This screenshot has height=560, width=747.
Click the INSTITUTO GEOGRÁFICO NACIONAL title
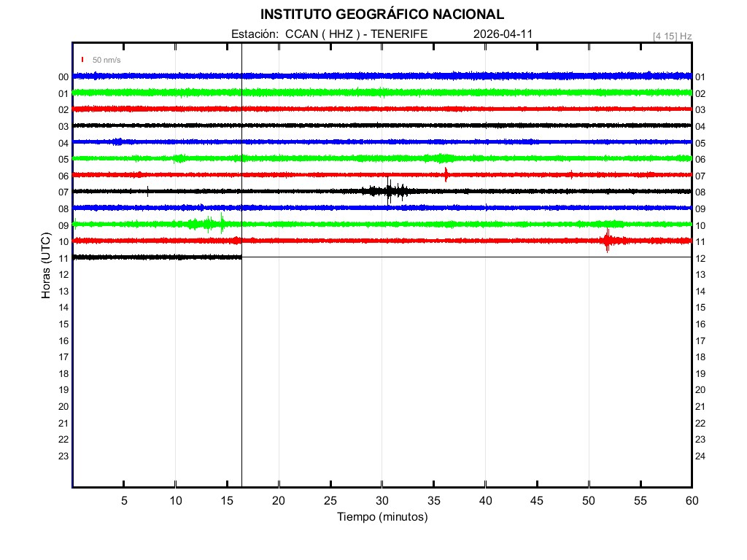[382, 15]
